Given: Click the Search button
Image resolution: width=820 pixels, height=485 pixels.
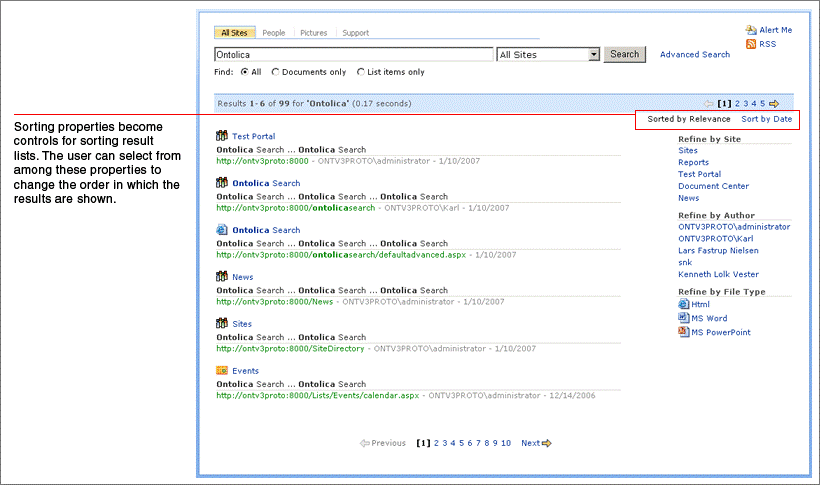Looking at the screenshot, I should tap(624, 54).
